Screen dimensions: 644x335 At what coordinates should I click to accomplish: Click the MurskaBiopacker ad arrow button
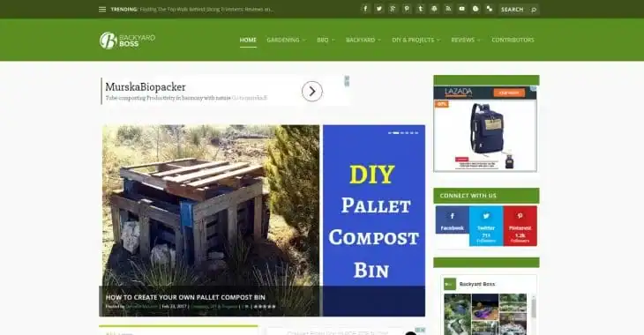coord(312,91)
